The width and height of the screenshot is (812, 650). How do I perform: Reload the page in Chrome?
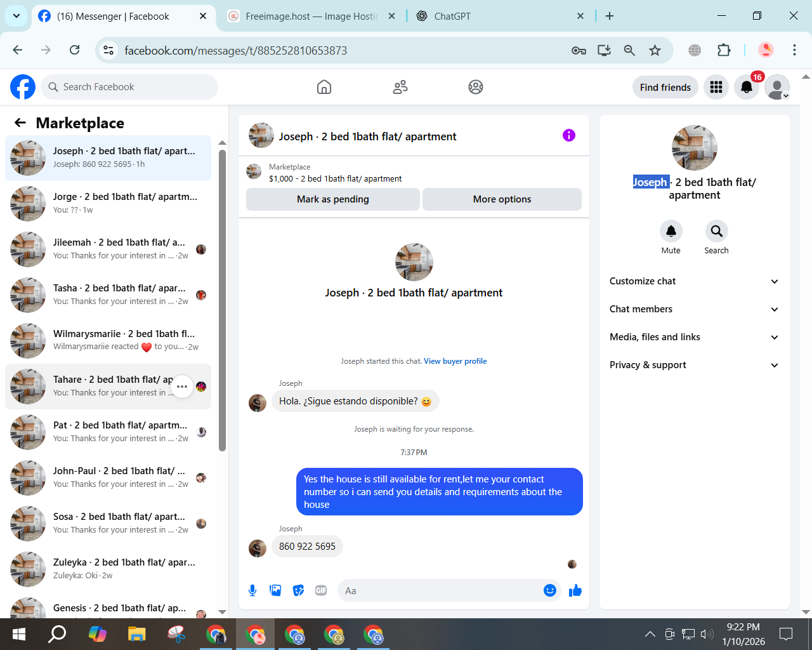(x=75, y=50)
